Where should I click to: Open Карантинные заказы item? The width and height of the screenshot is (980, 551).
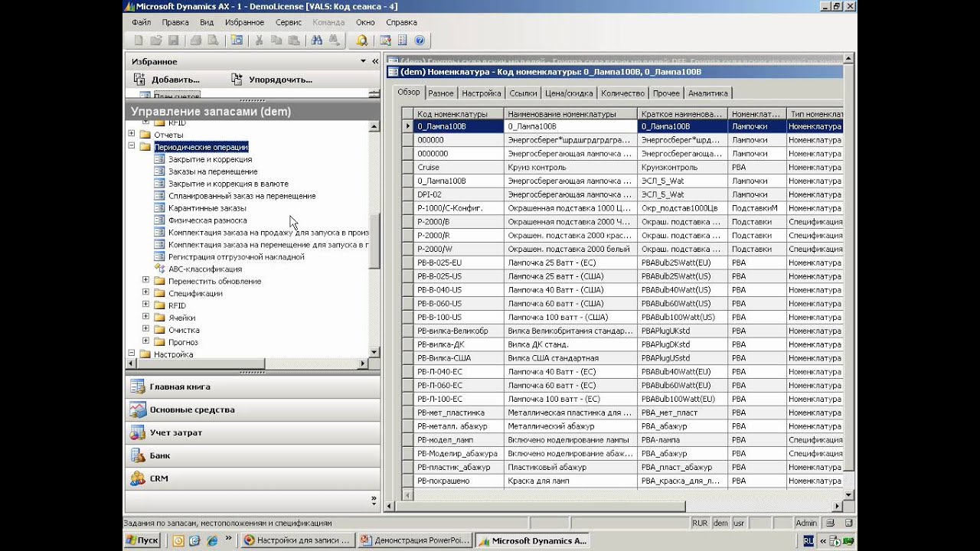tap(207, 208)
